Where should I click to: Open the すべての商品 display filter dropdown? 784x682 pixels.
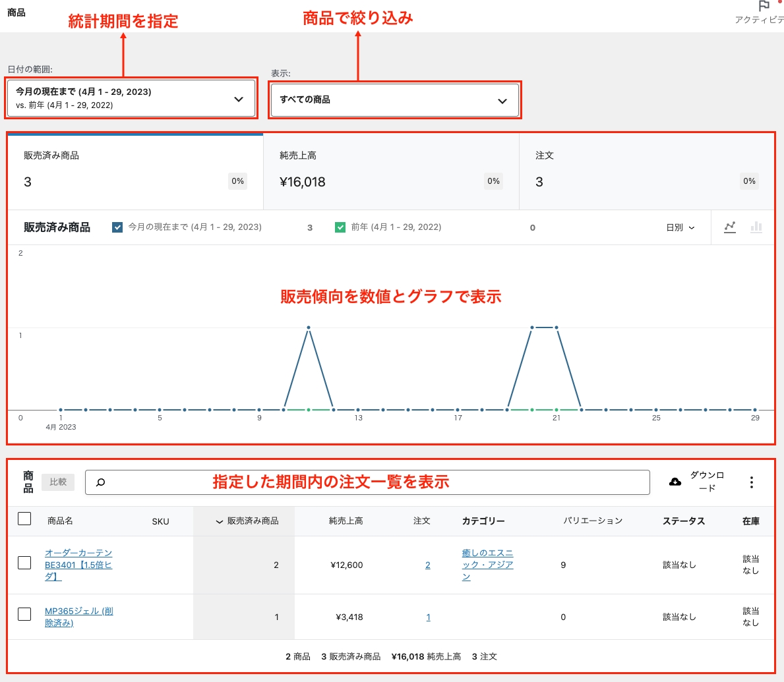(394, 100)
